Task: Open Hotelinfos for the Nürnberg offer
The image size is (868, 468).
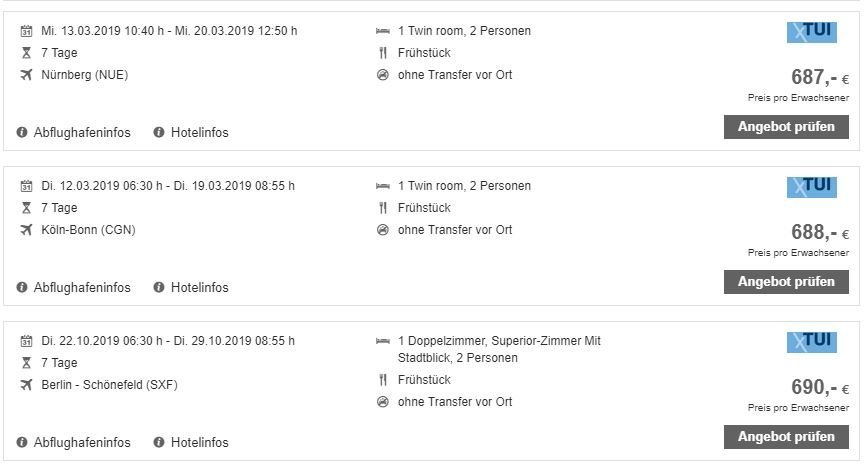Action: 199,132
